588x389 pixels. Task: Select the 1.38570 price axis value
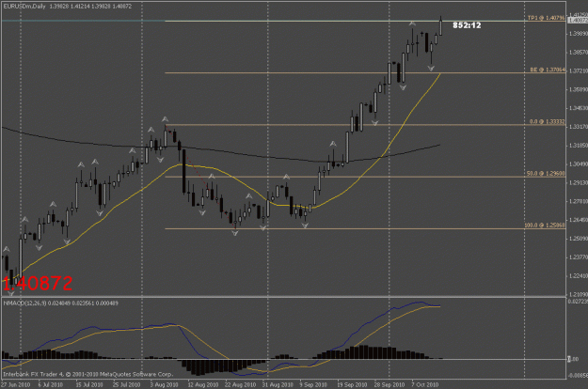pyautogui.click(x=579, y=53)
